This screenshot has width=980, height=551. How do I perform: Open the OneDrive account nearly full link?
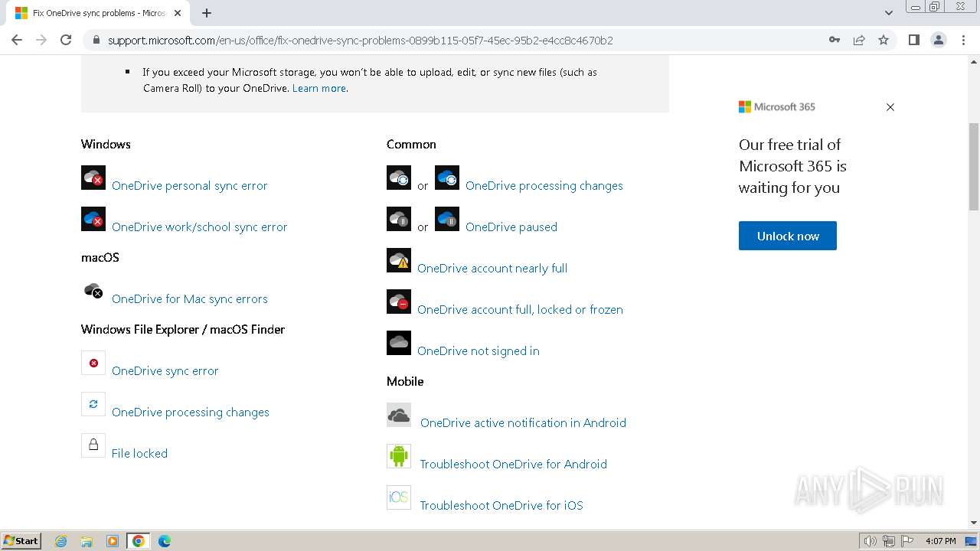[492, 268]
